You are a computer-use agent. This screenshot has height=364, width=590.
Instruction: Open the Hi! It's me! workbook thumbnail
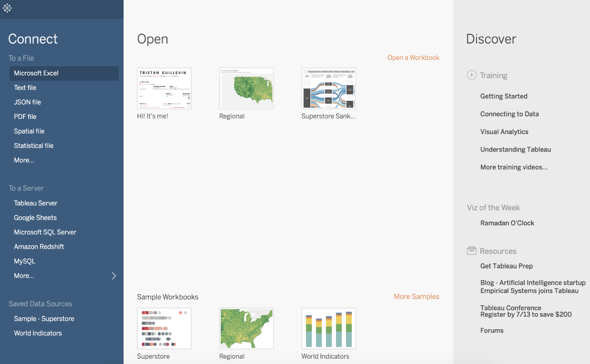164,88
